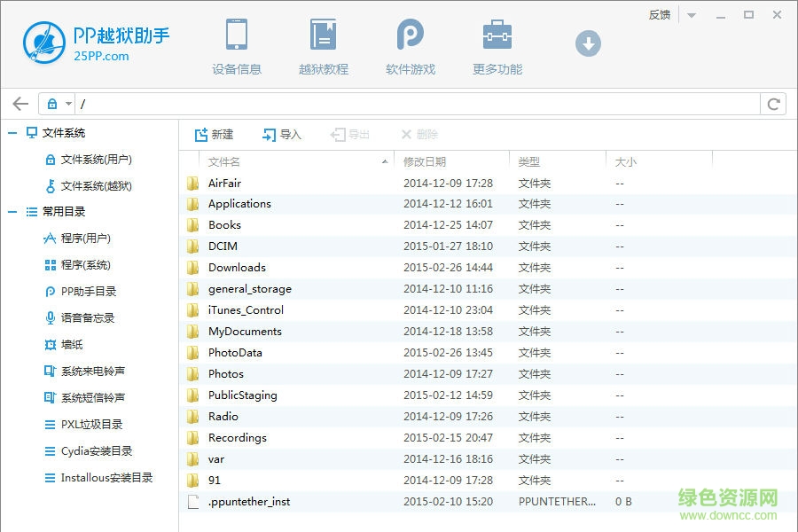Select the iTunes_Control folder row
798x532 pixels.
click(x=246, y=310)
